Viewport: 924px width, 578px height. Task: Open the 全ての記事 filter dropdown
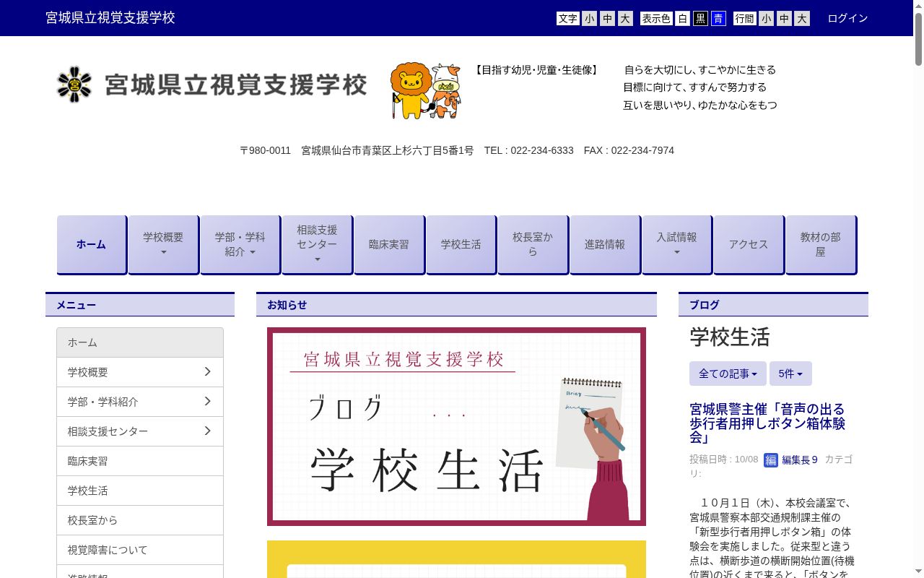click(x=728, y=374)
